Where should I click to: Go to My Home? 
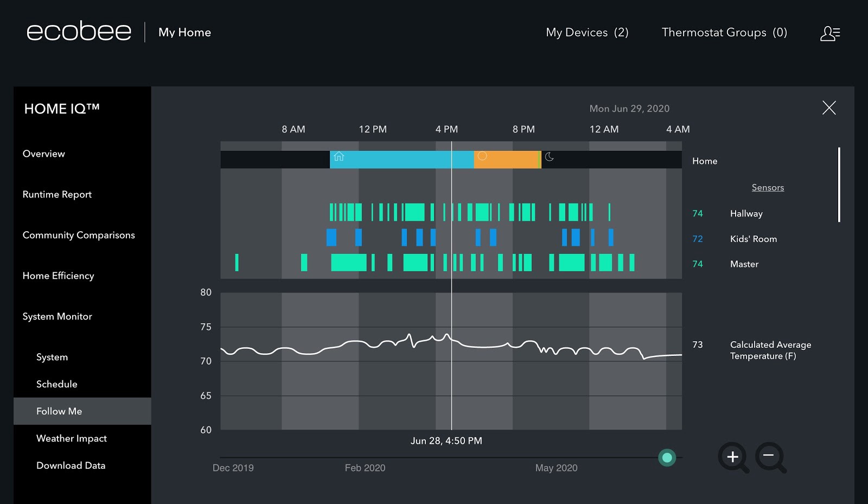[x=184, y=33]
